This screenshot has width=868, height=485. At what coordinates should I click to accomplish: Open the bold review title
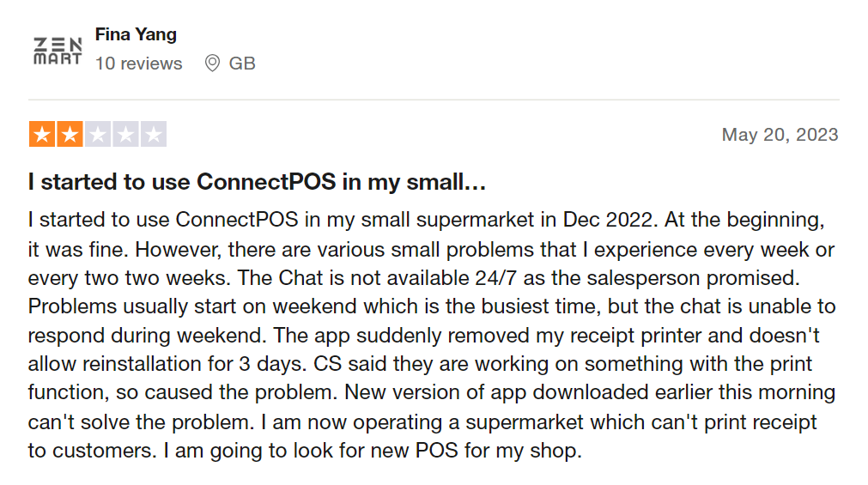click(258, 182)
